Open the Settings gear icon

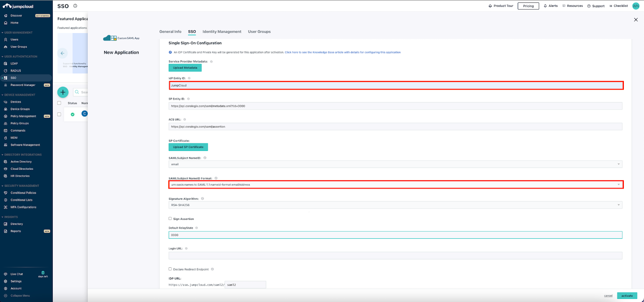[x=6, y=281]
